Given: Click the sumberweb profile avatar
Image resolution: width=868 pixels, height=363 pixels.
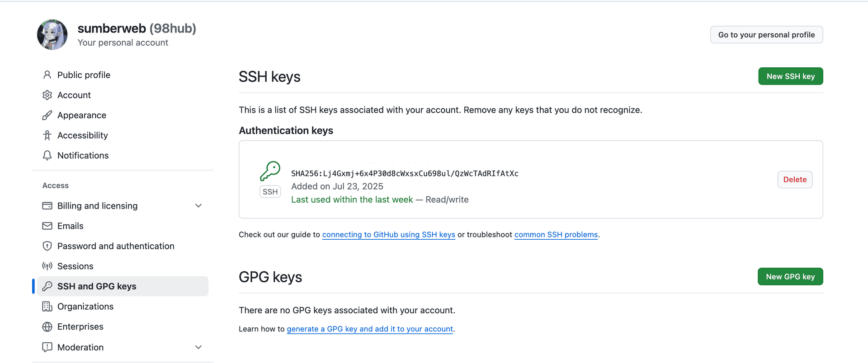Looking at the screenshot, I should 52,34.
